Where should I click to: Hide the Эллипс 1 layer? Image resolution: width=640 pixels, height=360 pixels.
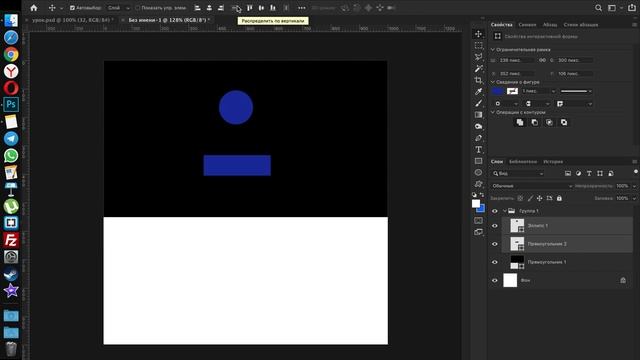[495, 226]
